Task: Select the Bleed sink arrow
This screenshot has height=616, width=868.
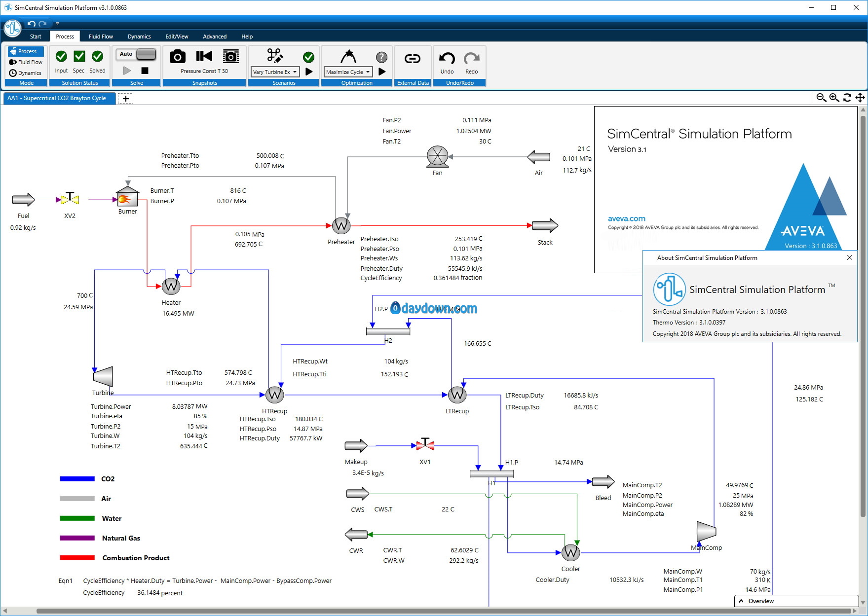Action: [603, 482]
